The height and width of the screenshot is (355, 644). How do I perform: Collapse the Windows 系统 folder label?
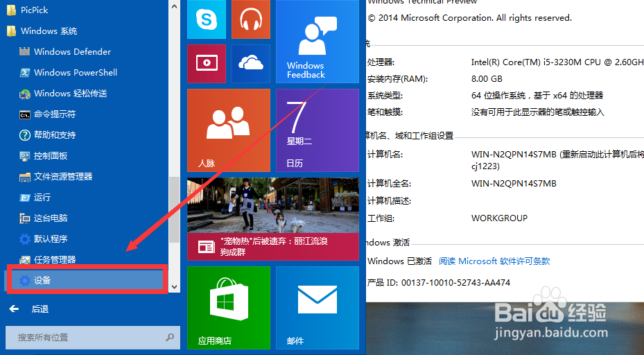click(49, 31)
